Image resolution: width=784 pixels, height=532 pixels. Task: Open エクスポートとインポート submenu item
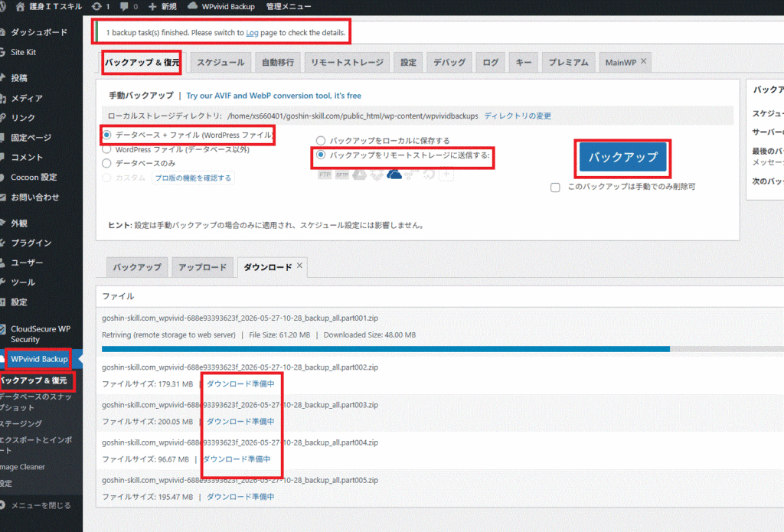(36, 445)
